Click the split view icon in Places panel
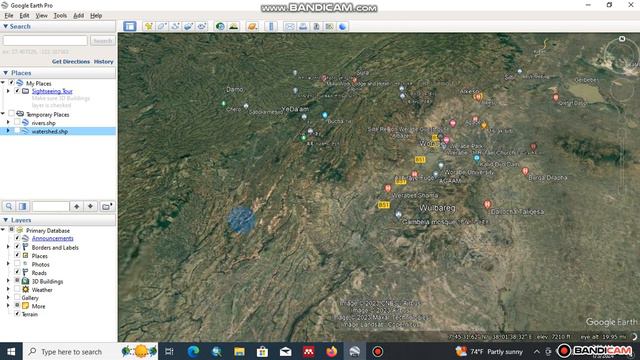The height and width of the screenshot is (360, 640). click(x=23, y=207)
